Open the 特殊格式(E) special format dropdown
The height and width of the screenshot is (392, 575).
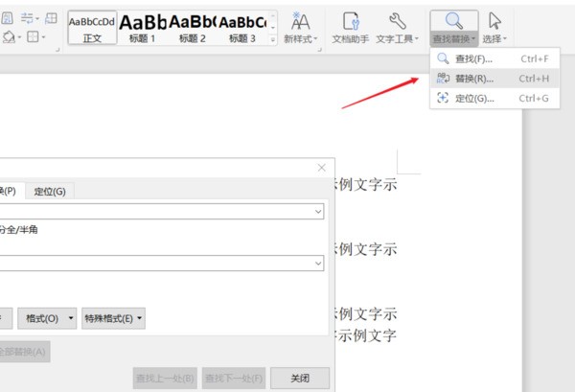coord(113,318)
